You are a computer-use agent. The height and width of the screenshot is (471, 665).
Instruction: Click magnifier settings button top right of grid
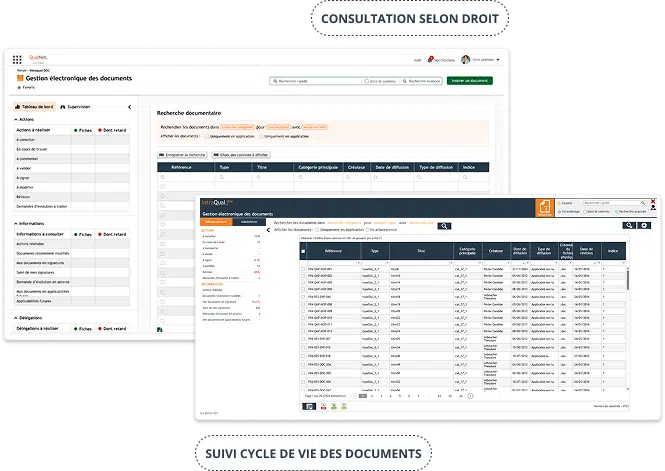point(629,226)
